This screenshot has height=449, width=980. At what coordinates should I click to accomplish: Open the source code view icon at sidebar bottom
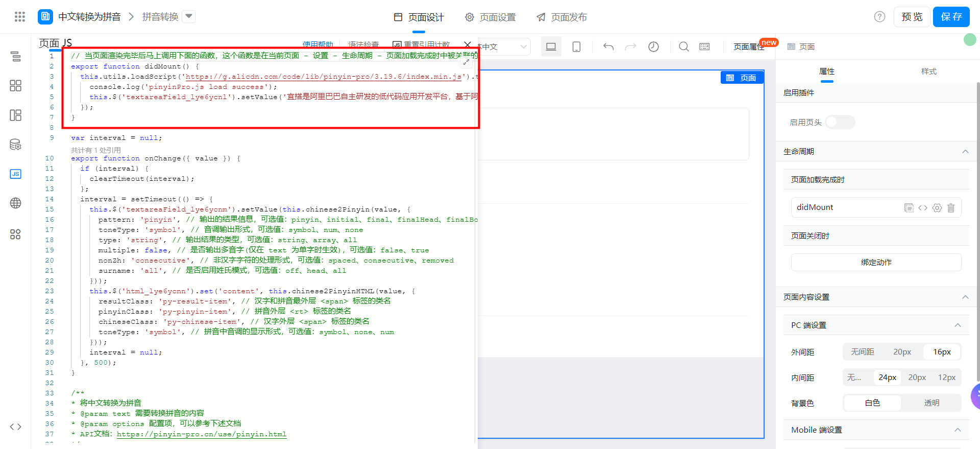point(16,427)
